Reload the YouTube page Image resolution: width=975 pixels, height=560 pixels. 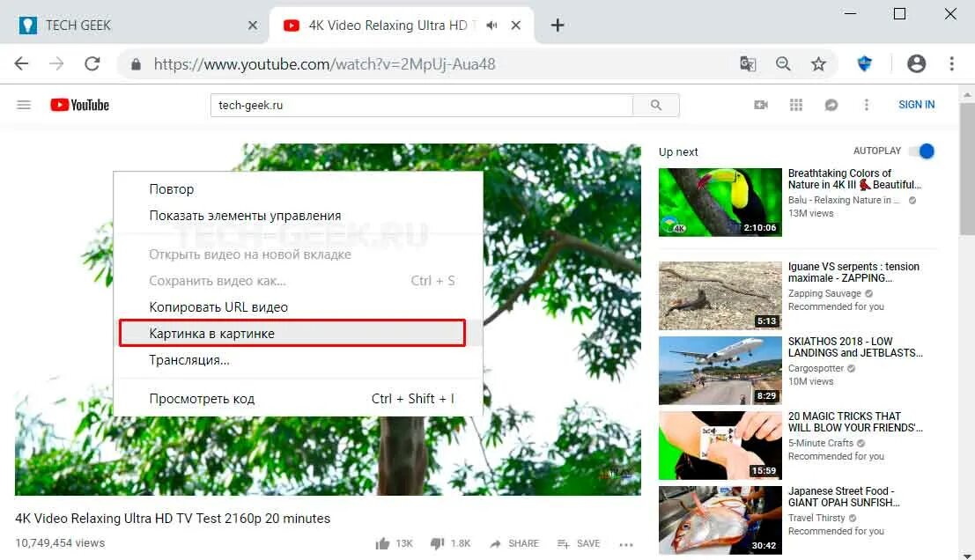(92, 63)
